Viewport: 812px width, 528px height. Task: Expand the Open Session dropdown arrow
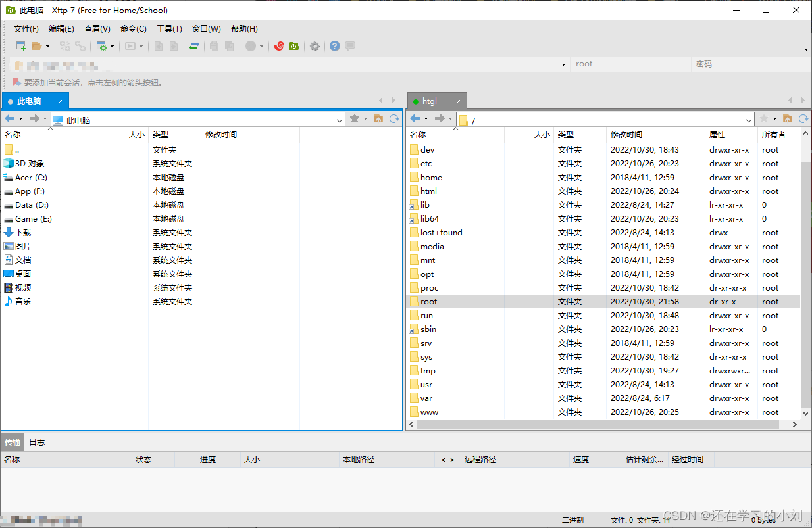click(48, 47)
